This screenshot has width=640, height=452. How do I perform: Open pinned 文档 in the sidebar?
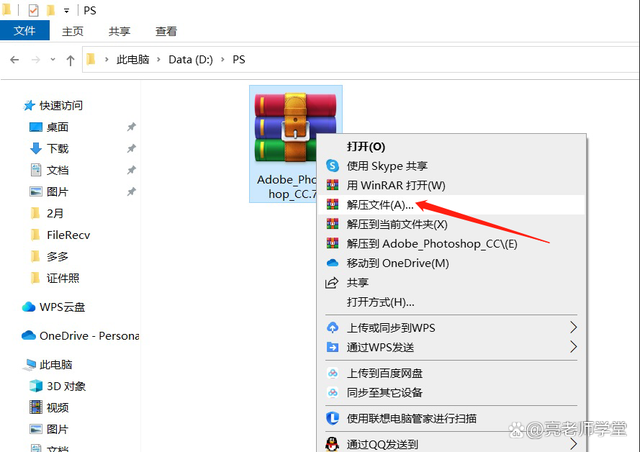pyautogui.click(x=57, y=170)
